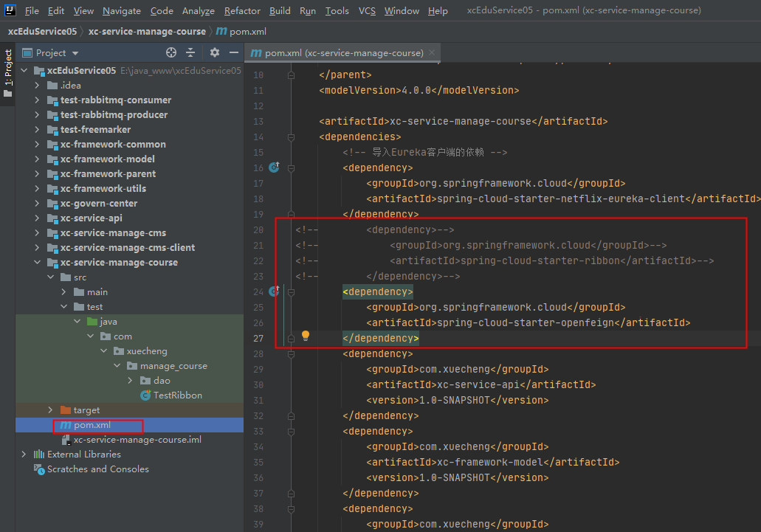Click the Hide Project panel minus icon
Screen dimensions: 761x532
pyautogui.click(x=233, y=52)
